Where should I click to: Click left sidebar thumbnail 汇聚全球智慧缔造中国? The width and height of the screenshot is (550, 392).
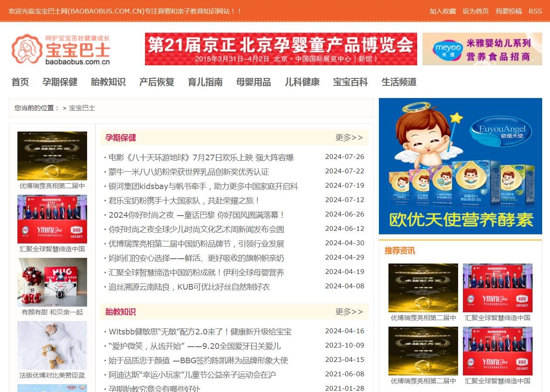pos(52,219)
